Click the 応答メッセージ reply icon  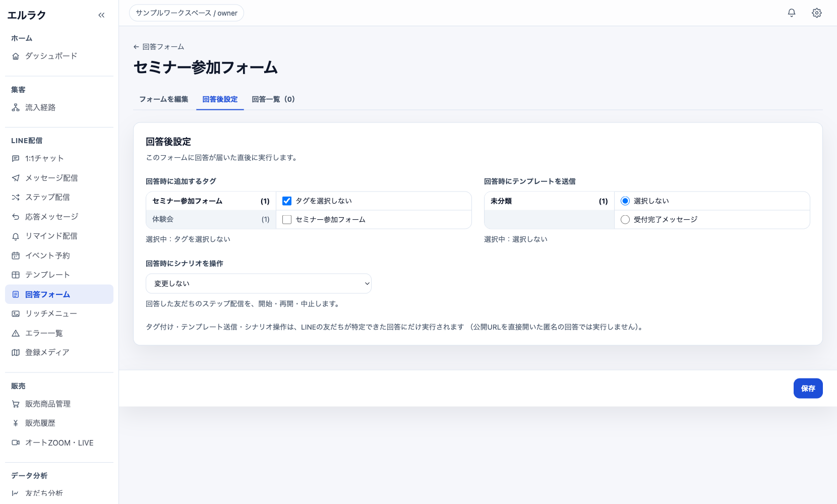pos(16,217)
